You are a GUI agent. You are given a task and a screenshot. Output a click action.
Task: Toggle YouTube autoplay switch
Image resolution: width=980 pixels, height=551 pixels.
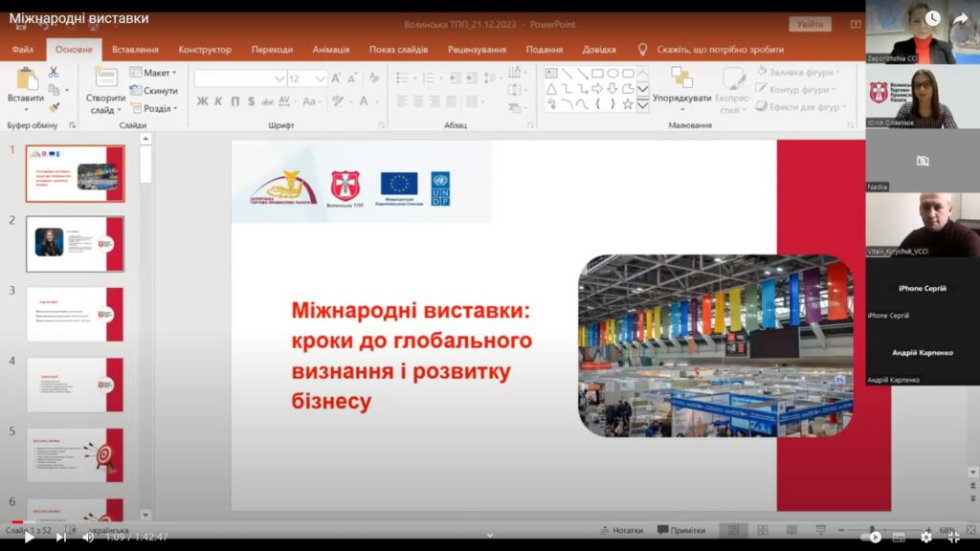872,538
